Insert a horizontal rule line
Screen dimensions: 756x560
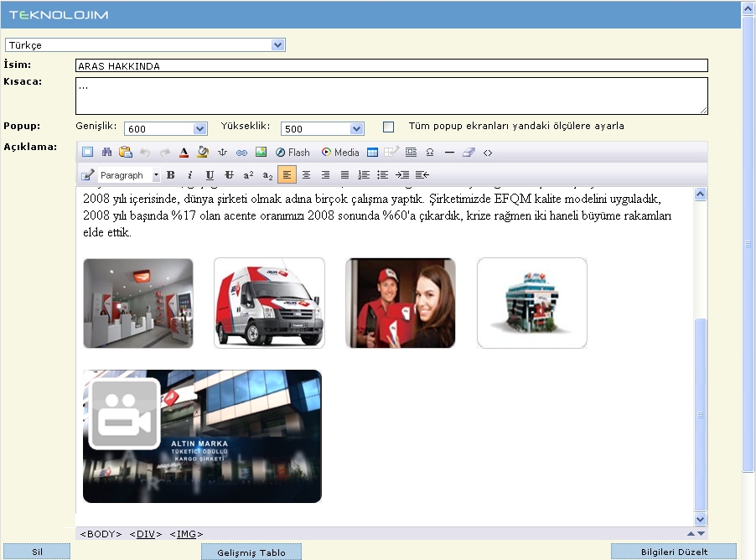point(449,153)
